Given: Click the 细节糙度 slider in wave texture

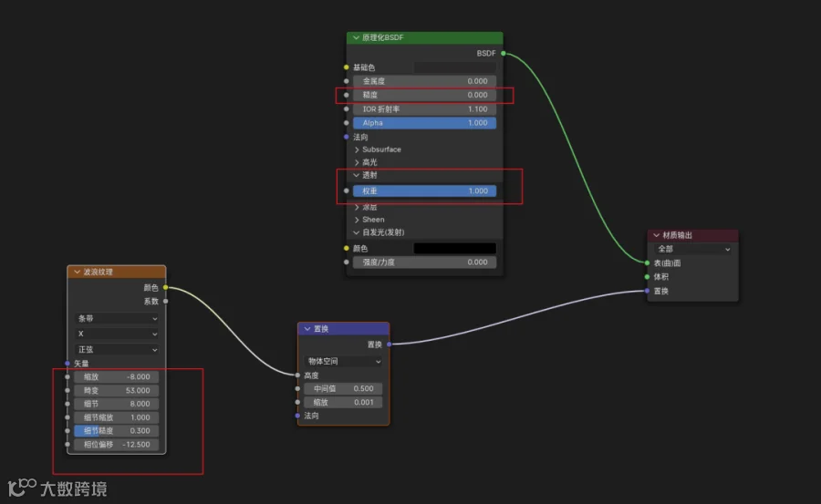Looking at the screenshot, I should (116, 431).
